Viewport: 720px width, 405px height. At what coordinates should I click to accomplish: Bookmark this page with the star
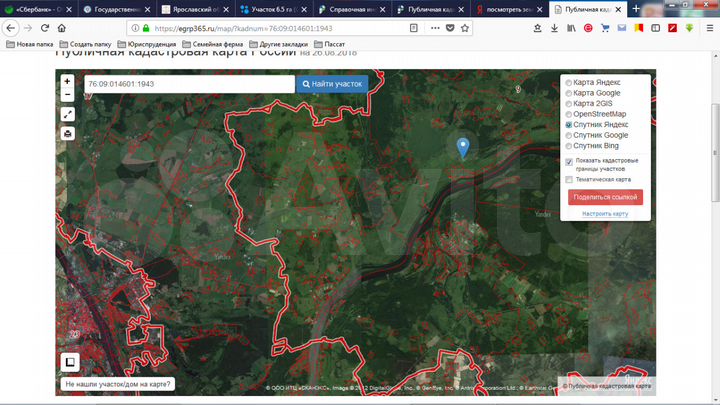[x=465, y=28]
